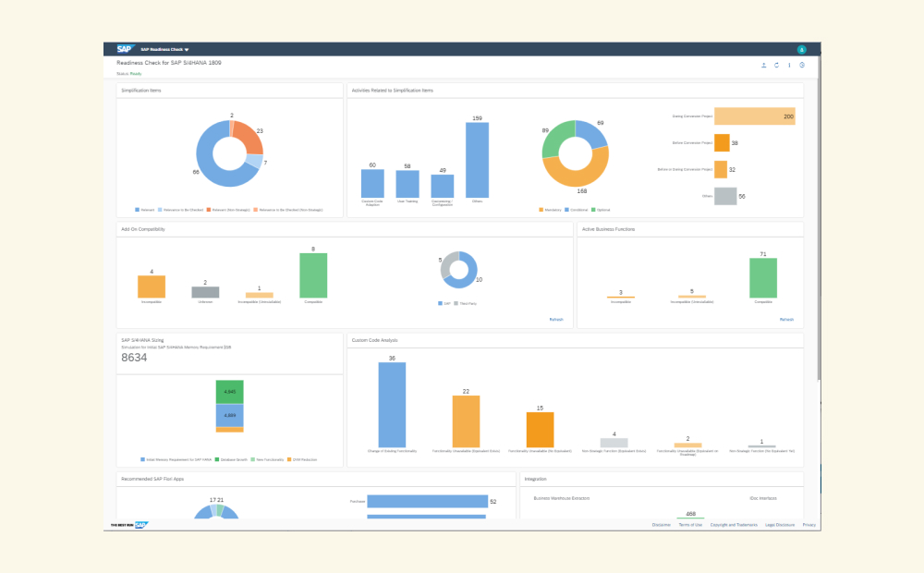Open the user profile avatar

tap(801, 50)
